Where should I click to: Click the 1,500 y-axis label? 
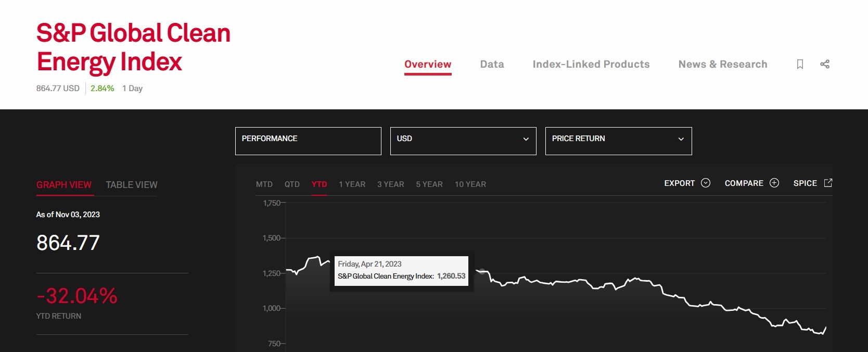pyautogui.click(x=272, y=238)
